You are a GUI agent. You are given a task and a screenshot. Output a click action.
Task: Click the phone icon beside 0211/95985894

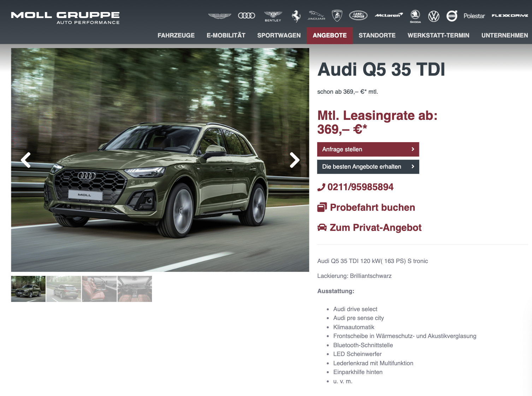coord(321,187)
